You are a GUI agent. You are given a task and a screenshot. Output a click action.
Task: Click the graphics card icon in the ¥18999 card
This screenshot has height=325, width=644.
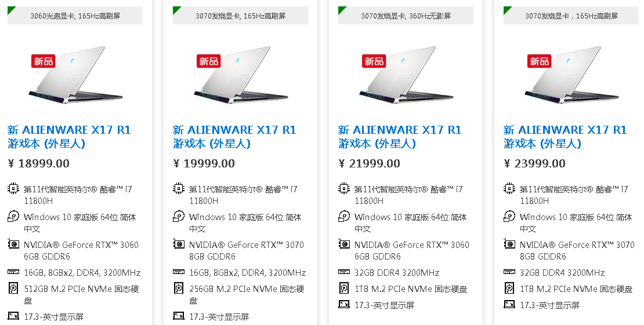coord(13,245)
